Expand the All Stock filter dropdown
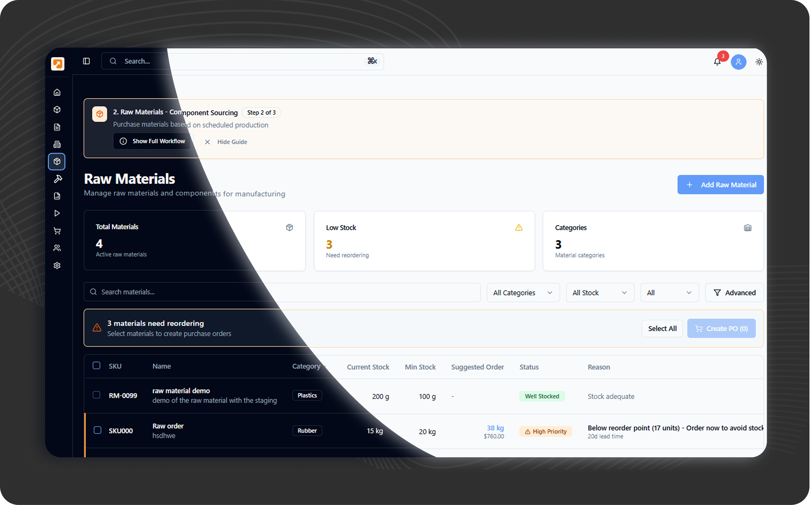Image resolution: width=812 pixels, height=505 pixels. (x=599, y=292)
